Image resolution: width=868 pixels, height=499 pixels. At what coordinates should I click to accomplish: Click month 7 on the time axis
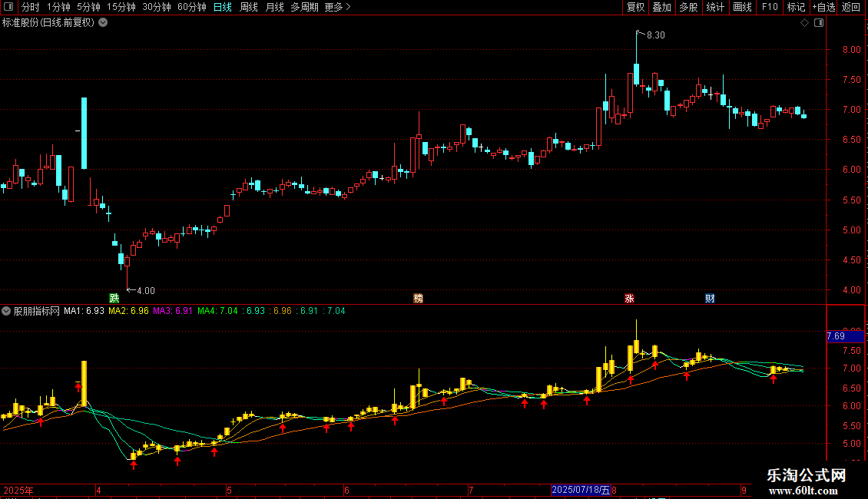471,490
